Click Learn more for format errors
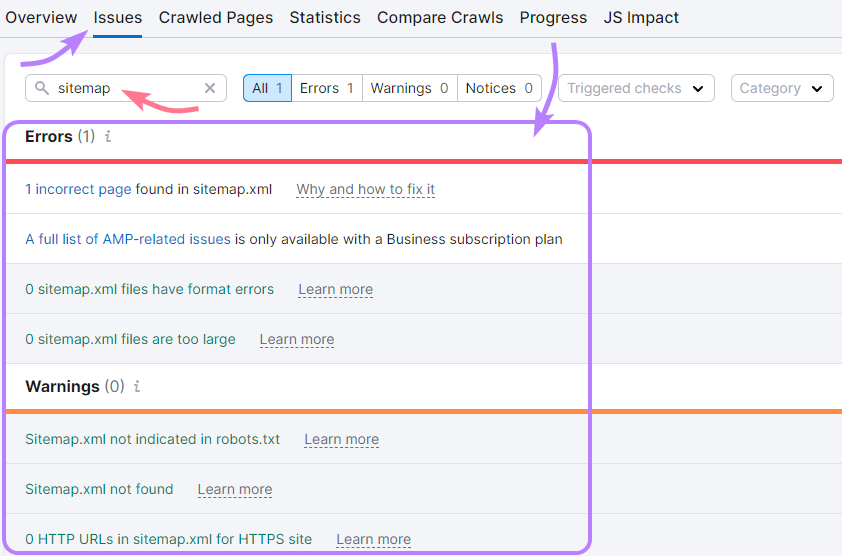The width and height of the screenshot is (842, 556). pyautogui.click(x=336, y=289)
